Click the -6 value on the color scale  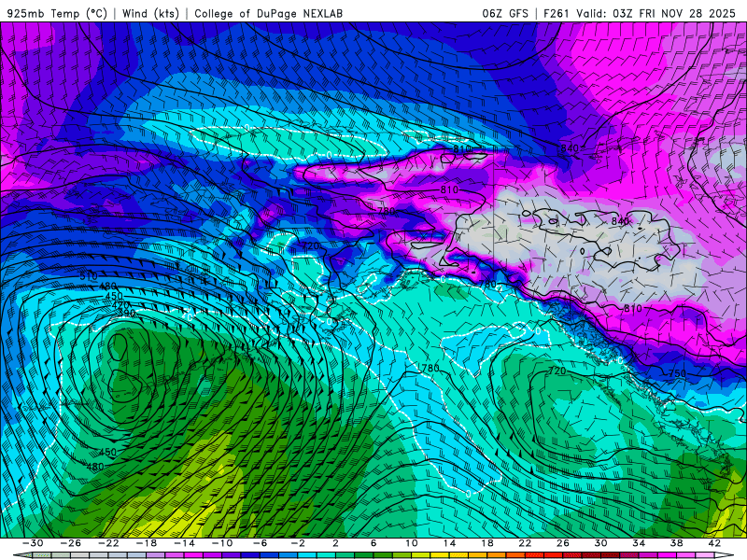261,543
